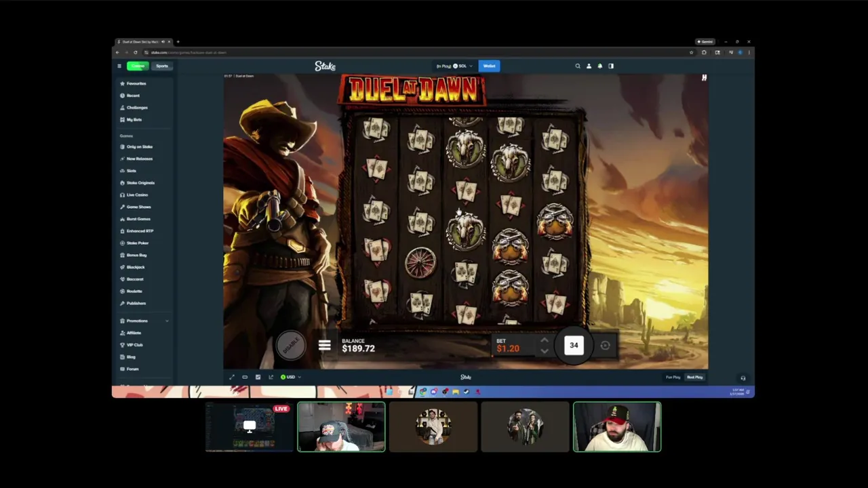Open the Affiliate page
The height and width of the screenshot is (488, 868).
pos(130,333)
